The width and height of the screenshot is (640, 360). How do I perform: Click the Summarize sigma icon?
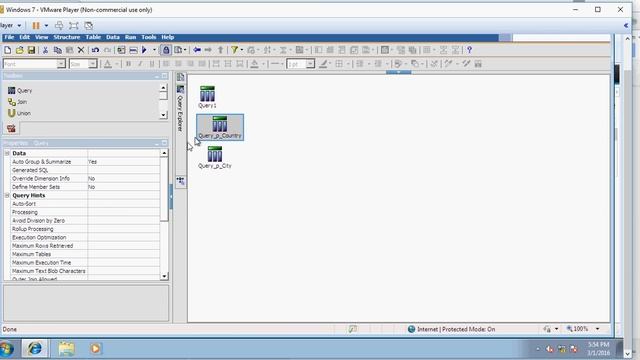pyautogui.click(x=282, y=50)
